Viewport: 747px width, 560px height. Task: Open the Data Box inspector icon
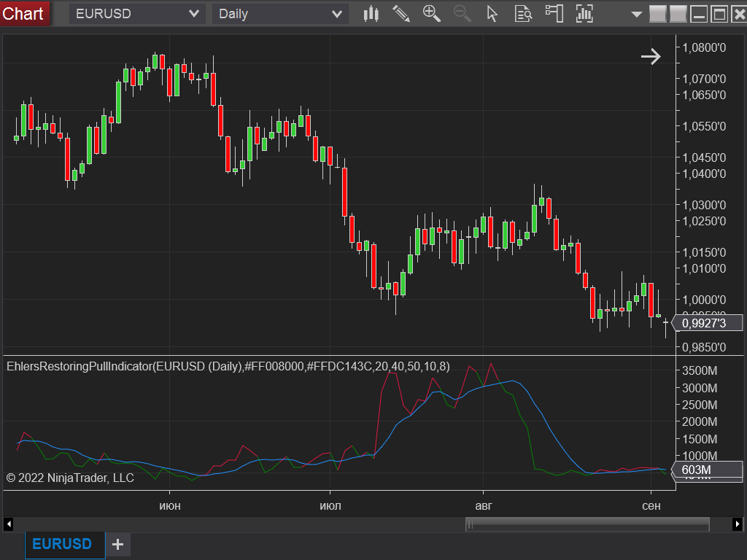coord(523,13)
